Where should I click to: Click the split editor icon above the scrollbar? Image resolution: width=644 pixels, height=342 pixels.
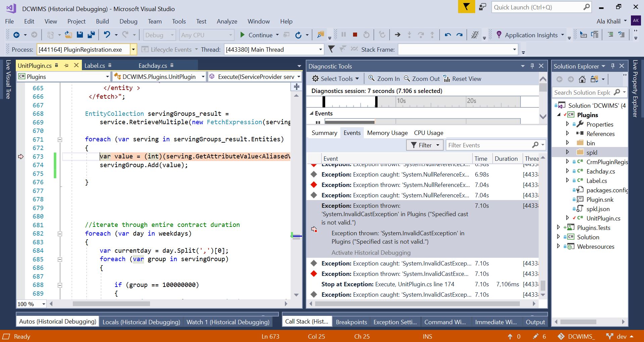(x=296, y=87)
